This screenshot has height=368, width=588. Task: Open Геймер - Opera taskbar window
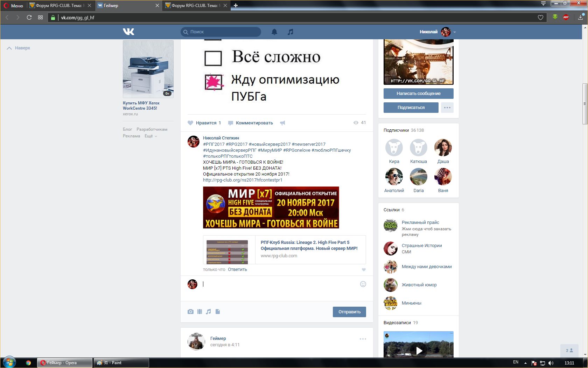pyautogui.click(x=65, y=363)
